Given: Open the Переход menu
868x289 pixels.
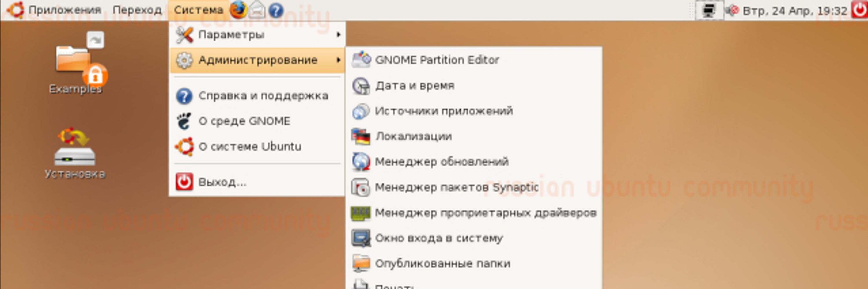Looking at the screenshot, I should click(137, 10).
